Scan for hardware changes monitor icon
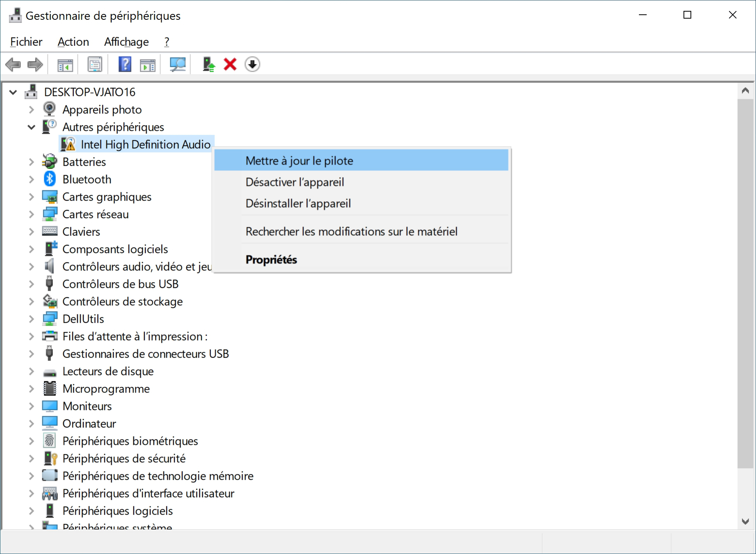756x554 pixels. pos(178,64)
